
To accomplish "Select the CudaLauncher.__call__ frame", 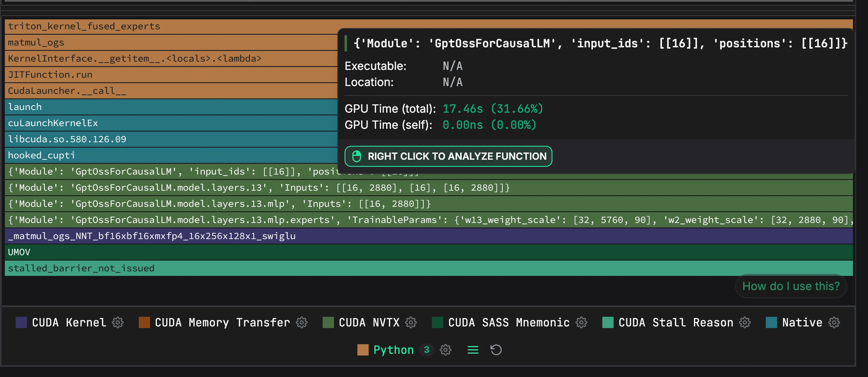I will point(171,91).
